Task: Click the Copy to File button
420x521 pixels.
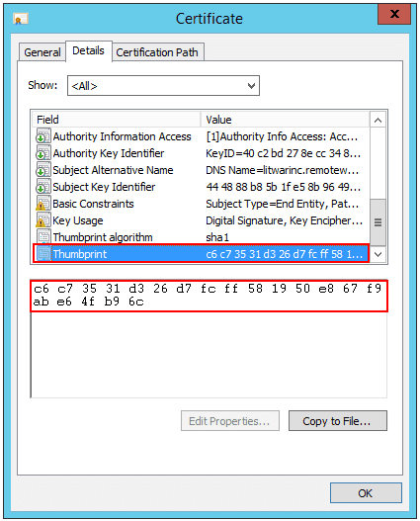Action: click(338, 421)
